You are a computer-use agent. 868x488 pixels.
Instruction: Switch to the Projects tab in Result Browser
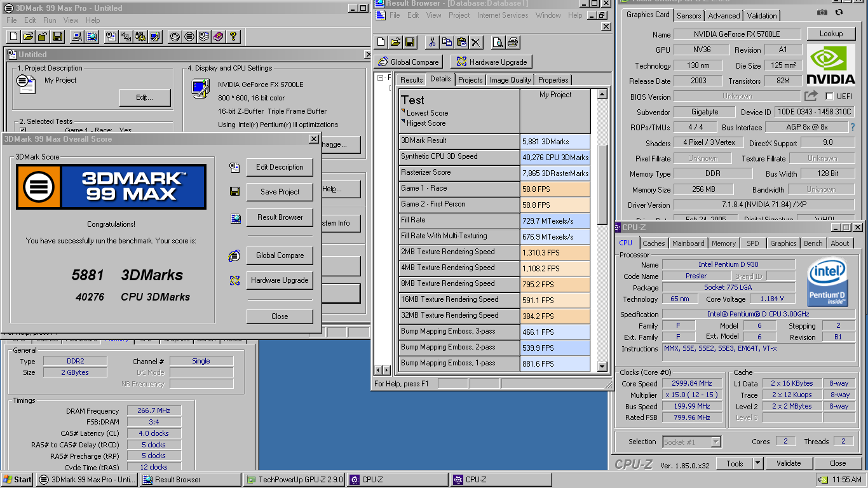[470, 80]
